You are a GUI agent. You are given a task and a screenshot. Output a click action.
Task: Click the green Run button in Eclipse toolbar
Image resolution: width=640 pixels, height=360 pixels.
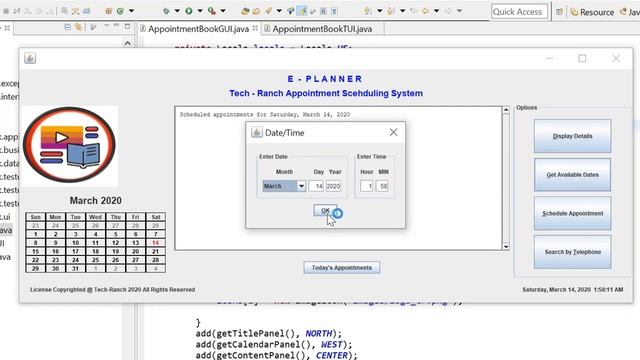point(189,11)
